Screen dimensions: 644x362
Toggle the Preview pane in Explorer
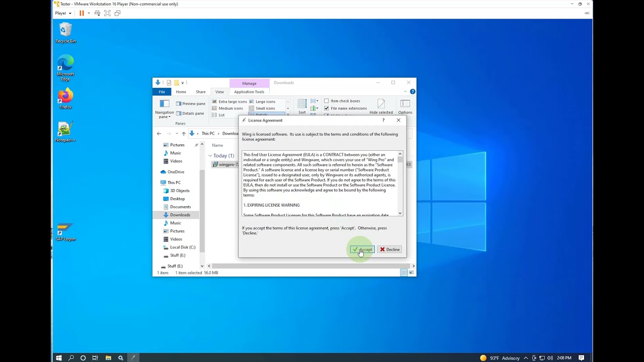(x=190, y=104)
